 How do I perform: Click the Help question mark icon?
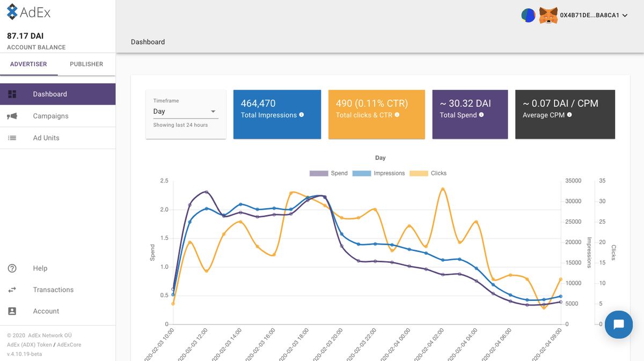(12, 268)
